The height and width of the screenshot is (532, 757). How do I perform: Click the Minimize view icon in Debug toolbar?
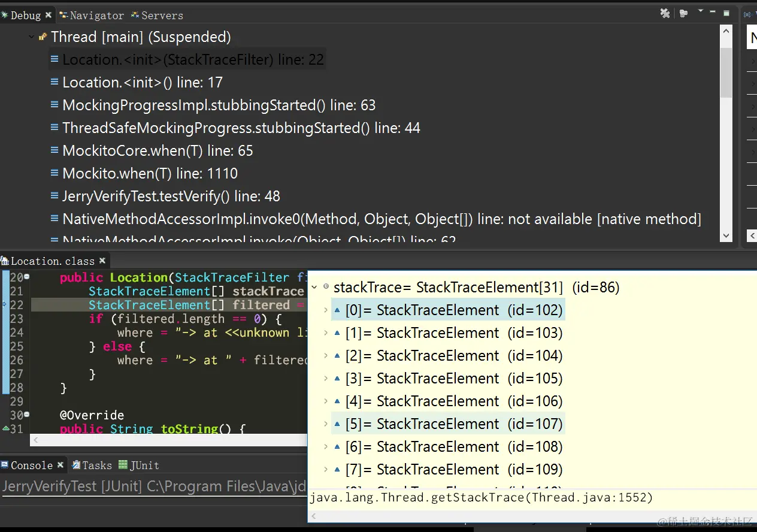click(x=712, y=13)
